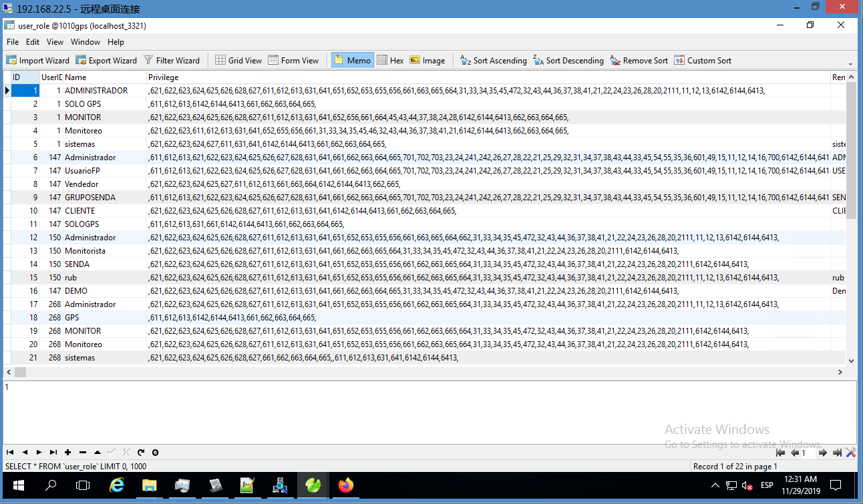Apply Sort Ascending

tap(494, 60)
